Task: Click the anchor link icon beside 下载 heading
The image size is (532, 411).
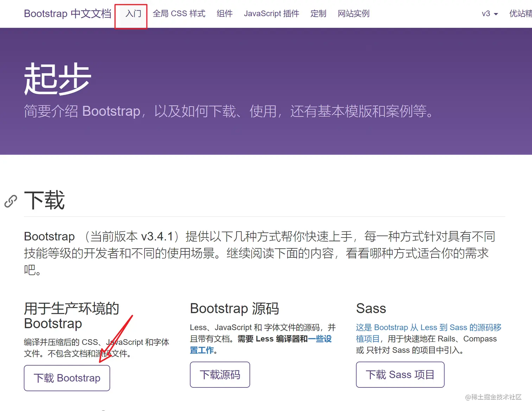Action: [x=11, y=201]
